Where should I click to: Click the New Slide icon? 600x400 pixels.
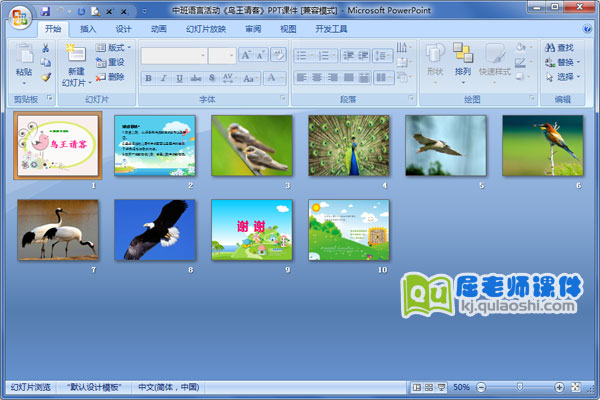[75, 54]
